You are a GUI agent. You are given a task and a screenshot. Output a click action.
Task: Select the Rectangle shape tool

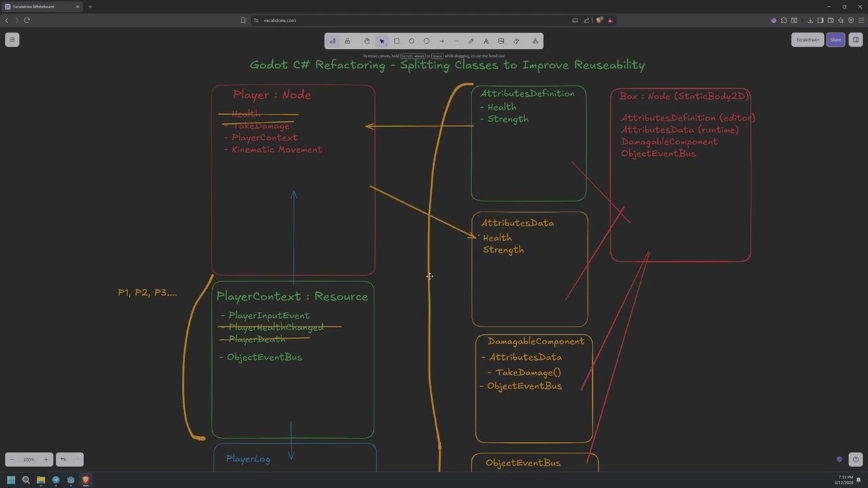click(x=397, y=41)
